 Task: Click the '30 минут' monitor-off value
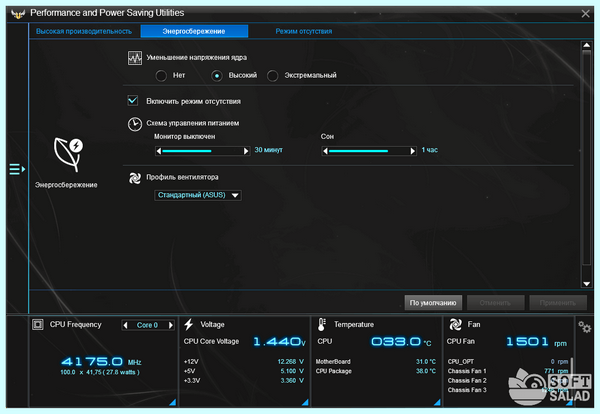(x=269, y=150)
